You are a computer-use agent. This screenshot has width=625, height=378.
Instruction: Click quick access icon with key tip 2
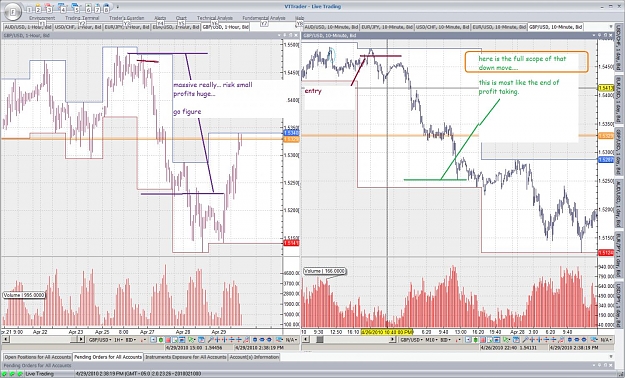point(38,9)
